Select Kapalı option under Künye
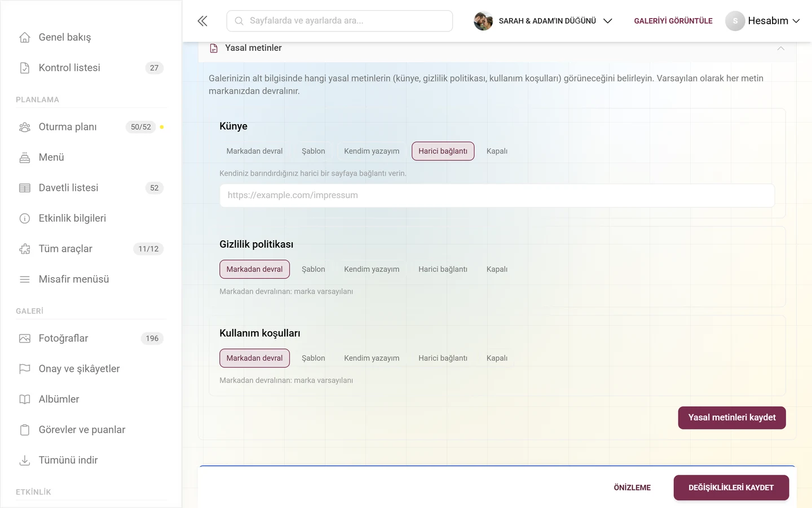The height and width of the screenshot is (508, 812). tap(497, 151)
